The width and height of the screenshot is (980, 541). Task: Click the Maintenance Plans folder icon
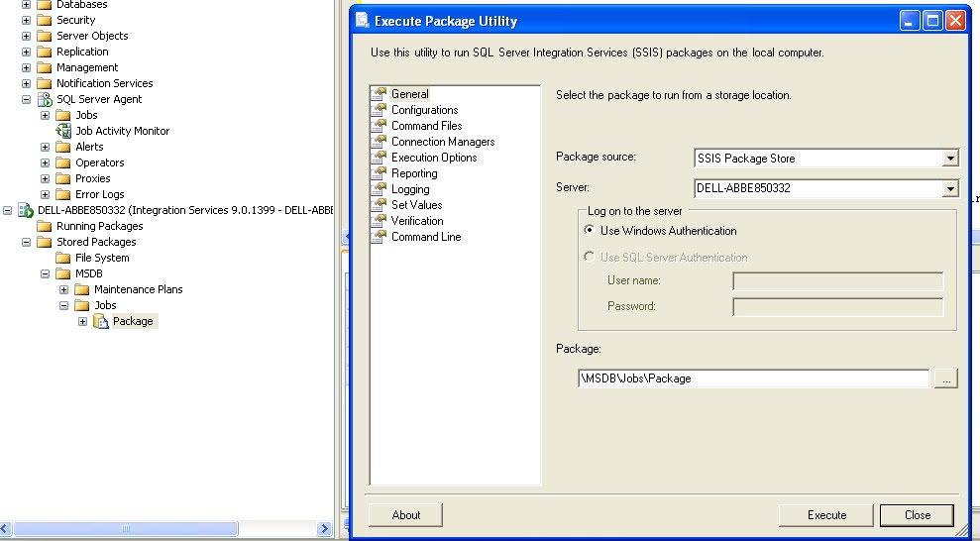(81, 289)
